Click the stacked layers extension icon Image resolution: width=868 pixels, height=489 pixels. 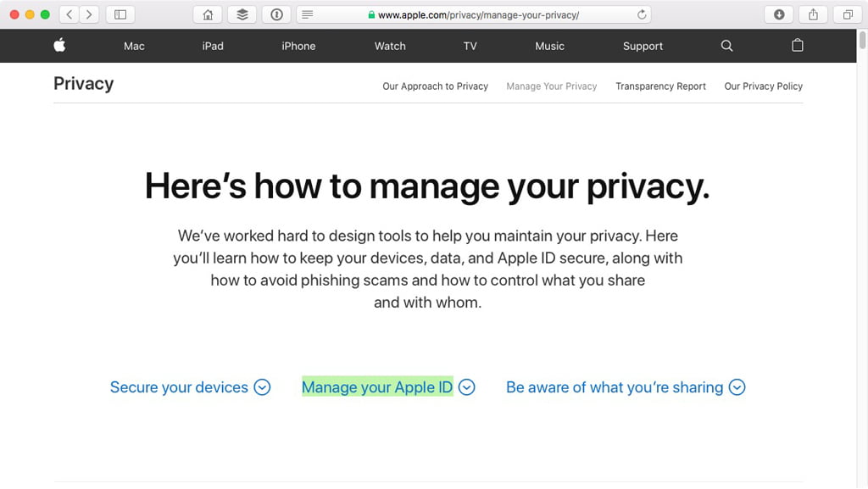tap(242, 14)
